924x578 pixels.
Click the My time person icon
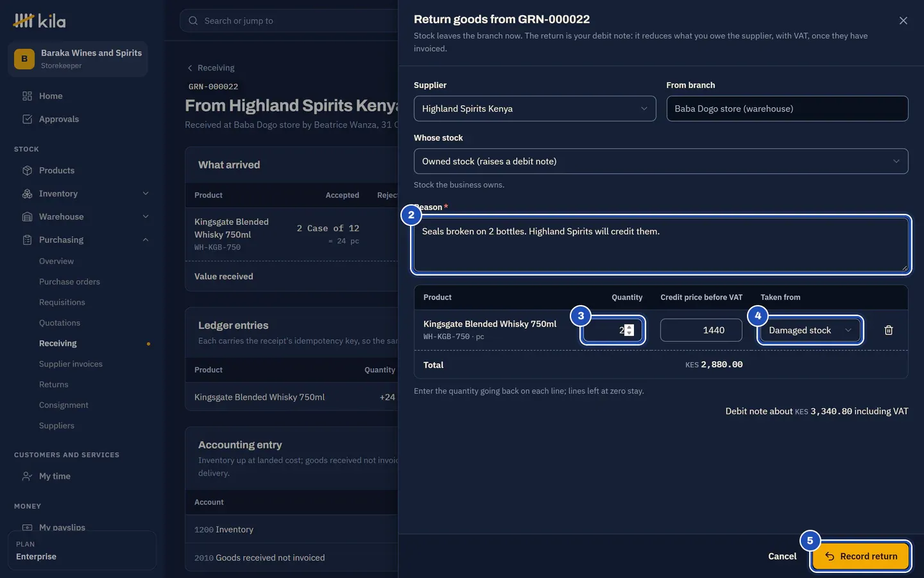coord(27,476)
